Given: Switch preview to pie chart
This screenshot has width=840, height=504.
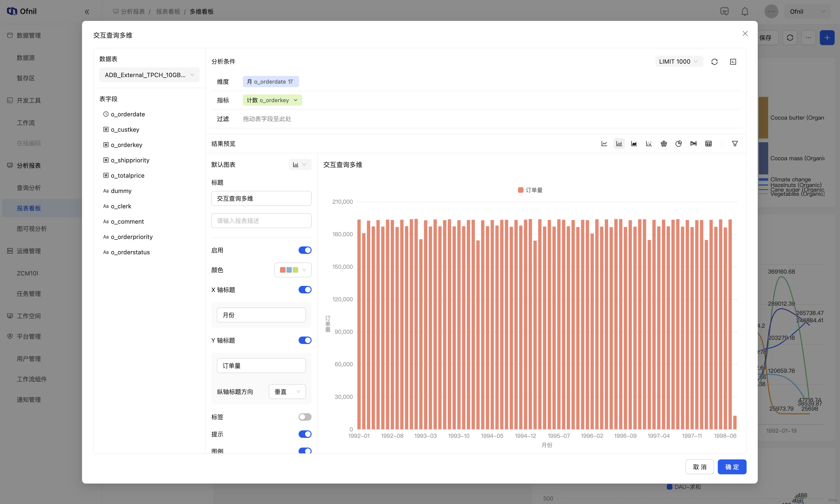Looking at the screenshot, I should (679, 144).
